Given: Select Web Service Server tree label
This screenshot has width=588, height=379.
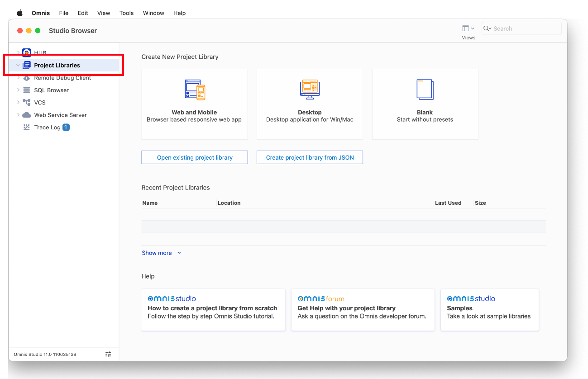Looking at the screenshot, I should (x=61, y=115).
